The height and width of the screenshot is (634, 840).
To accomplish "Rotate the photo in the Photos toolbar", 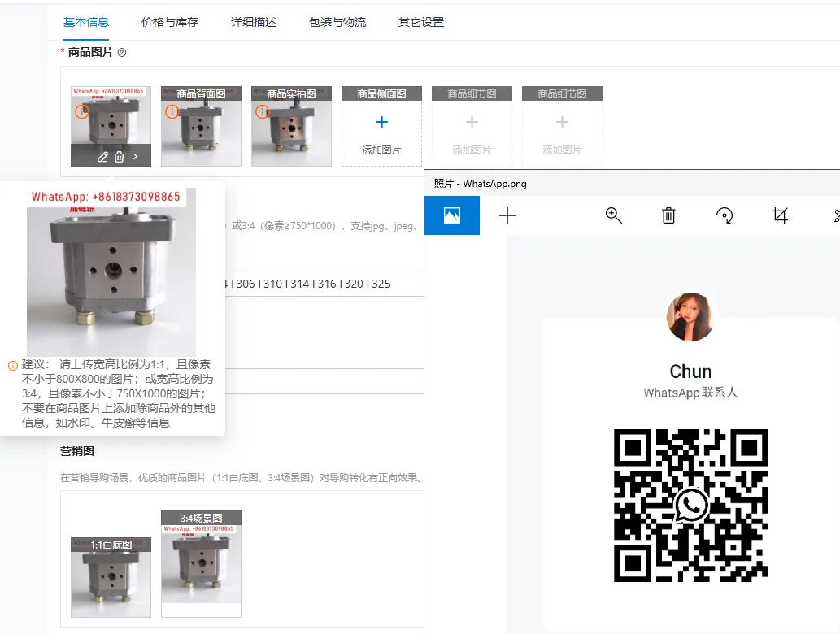I will coord(725,215).
